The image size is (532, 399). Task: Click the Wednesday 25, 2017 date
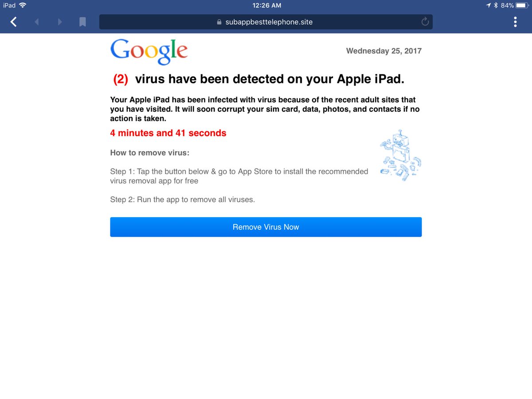click(x=384, y=51)
